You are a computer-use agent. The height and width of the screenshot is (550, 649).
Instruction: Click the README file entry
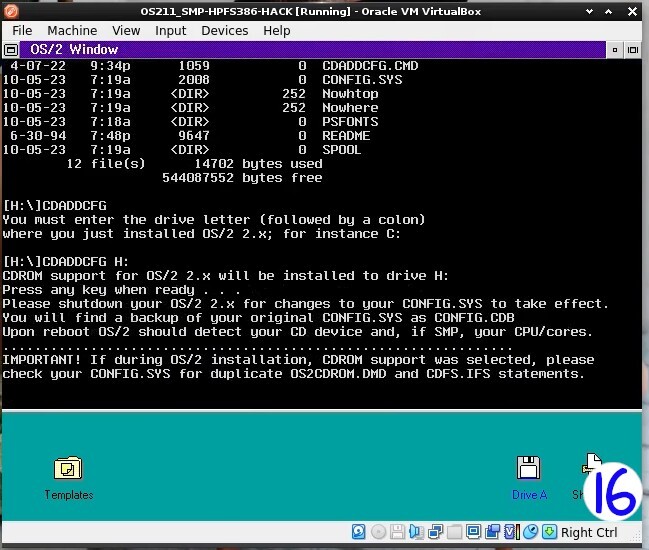346,136
